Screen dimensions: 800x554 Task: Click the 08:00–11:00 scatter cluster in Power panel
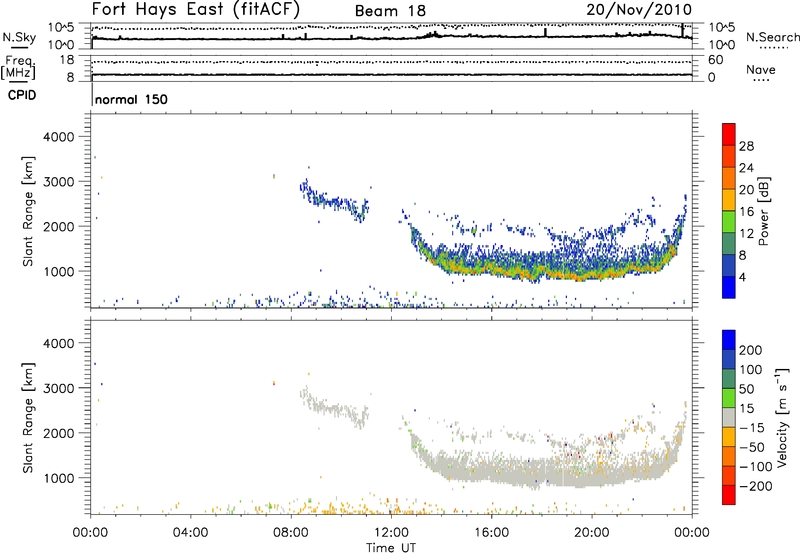click(334, 200)
